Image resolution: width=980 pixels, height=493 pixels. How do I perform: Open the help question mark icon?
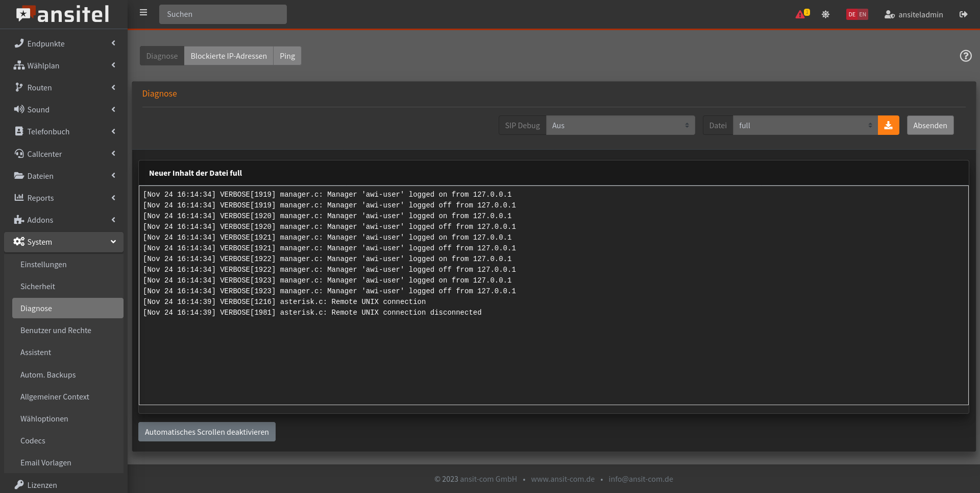(x=965, y=56)
